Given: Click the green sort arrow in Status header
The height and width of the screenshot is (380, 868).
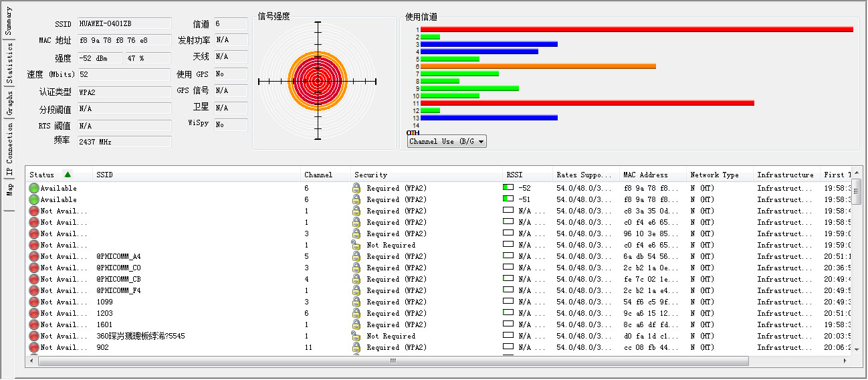Looking at the screenshot, I should point(68,175).
